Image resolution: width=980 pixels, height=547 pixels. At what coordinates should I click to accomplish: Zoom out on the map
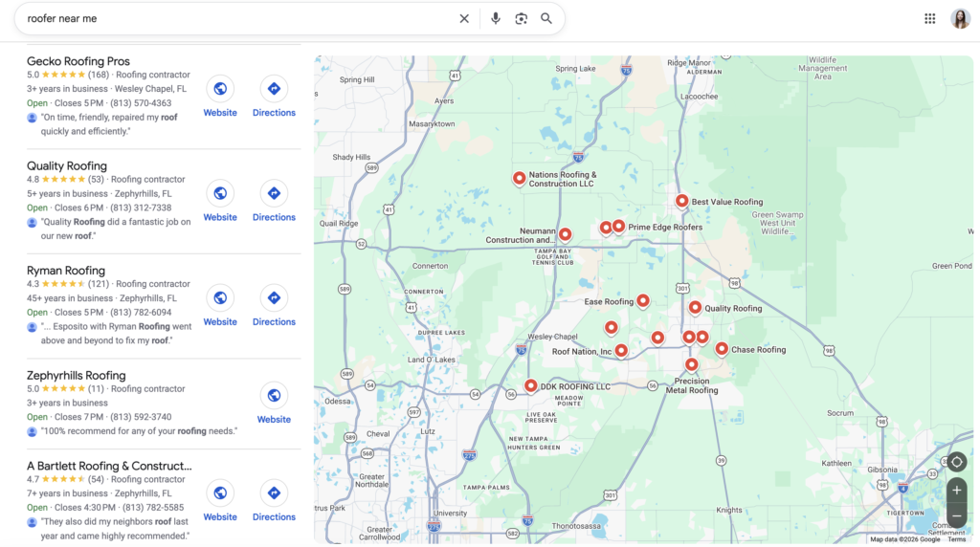pyautogui.click(x=957, y=515)
